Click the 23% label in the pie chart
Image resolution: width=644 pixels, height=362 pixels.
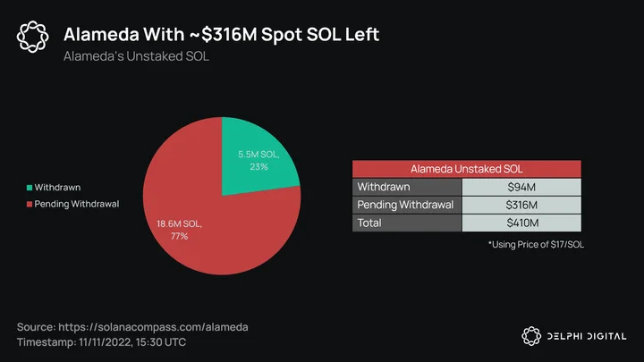point(258,166)
